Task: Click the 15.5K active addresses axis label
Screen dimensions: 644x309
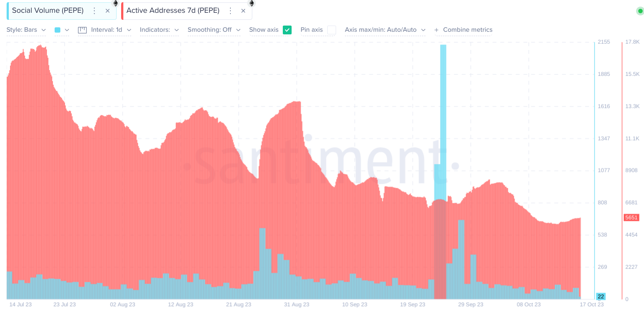Action: pyautogui.click(x=632, y=74)
